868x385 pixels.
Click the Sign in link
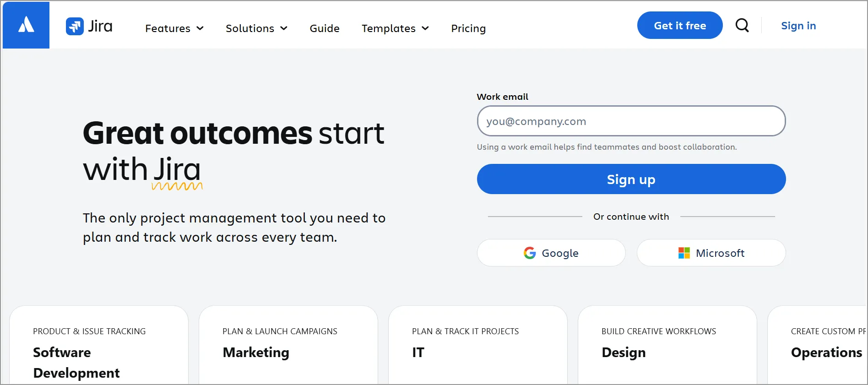pyautogui.click(x=798, y=26)
